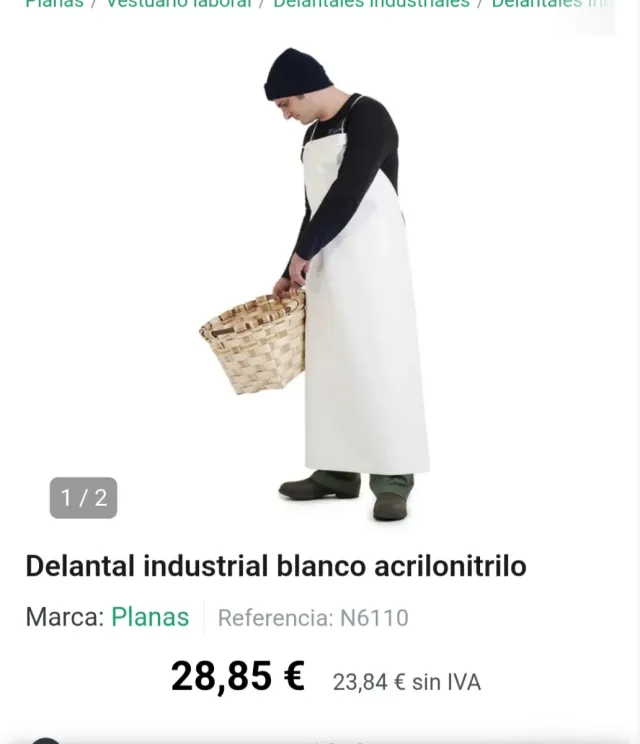Tap the black beanie in product image
The height and width of the screenshot is (744, 640).
point(297,74)
